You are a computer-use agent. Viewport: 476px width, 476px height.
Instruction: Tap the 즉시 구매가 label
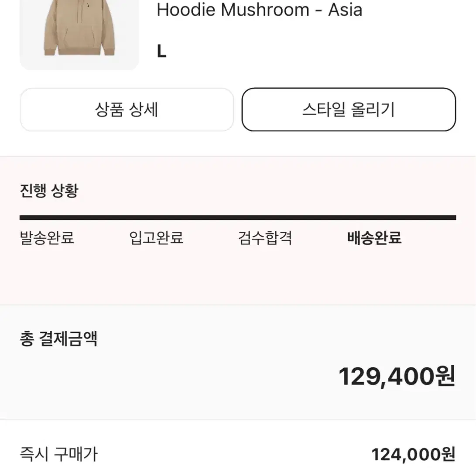coord(58,455)
